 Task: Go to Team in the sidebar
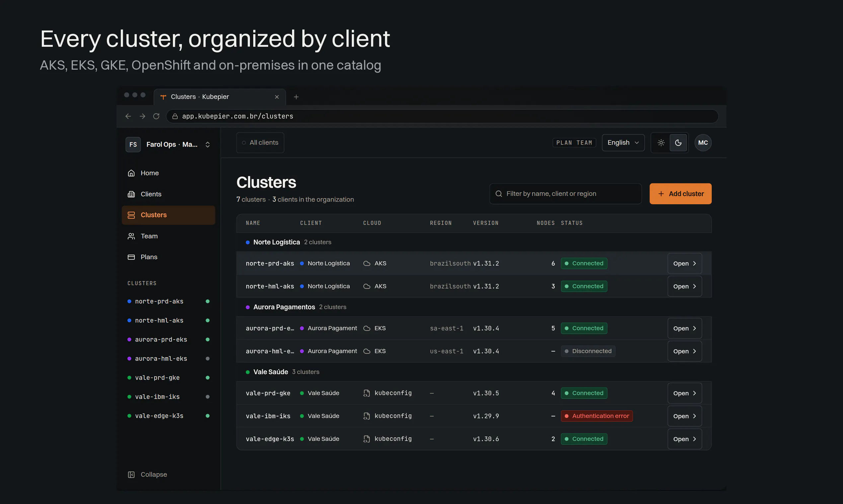168,236
